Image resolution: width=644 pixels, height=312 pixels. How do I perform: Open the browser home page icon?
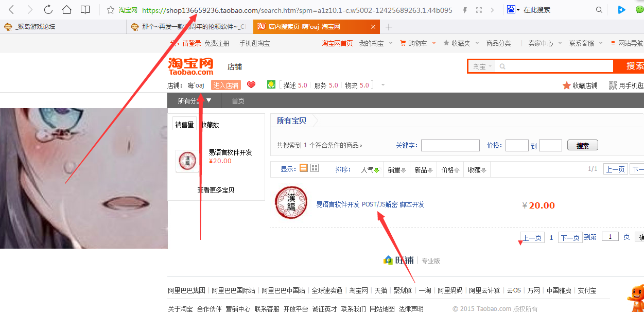[x=66, y=9]
